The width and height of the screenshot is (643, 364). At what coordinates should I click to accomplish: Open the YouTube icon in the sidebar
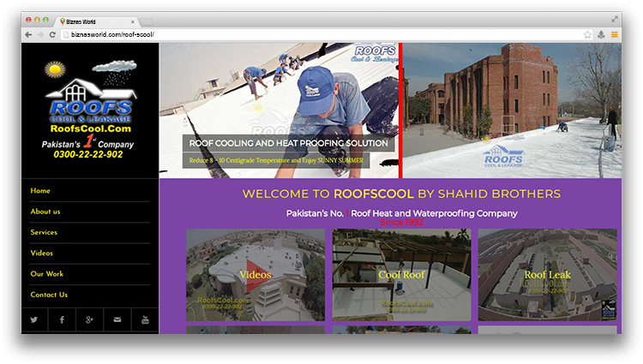click(145, 319)
